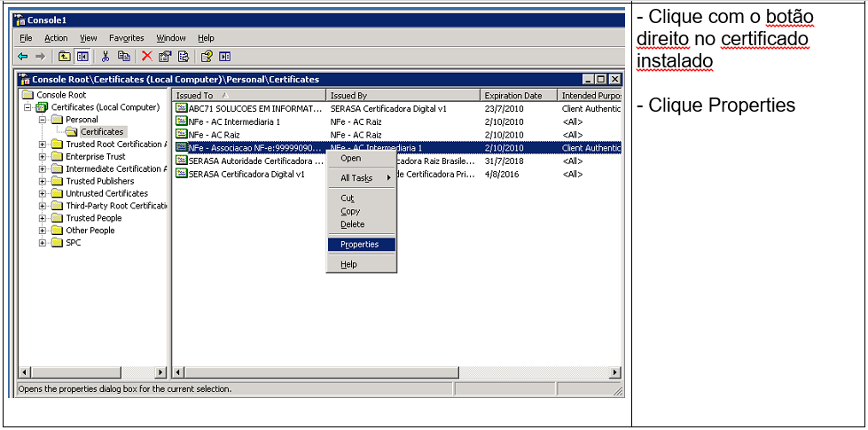Click the expiration date '31/7/2018'
Screen dimensions: 868x430
tap(504, 161)
